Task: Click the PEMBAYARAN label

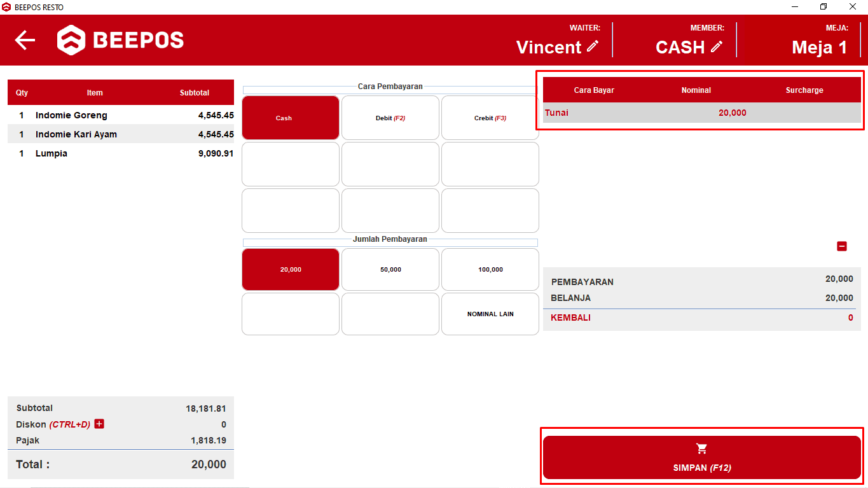Action: pos(582,282)
